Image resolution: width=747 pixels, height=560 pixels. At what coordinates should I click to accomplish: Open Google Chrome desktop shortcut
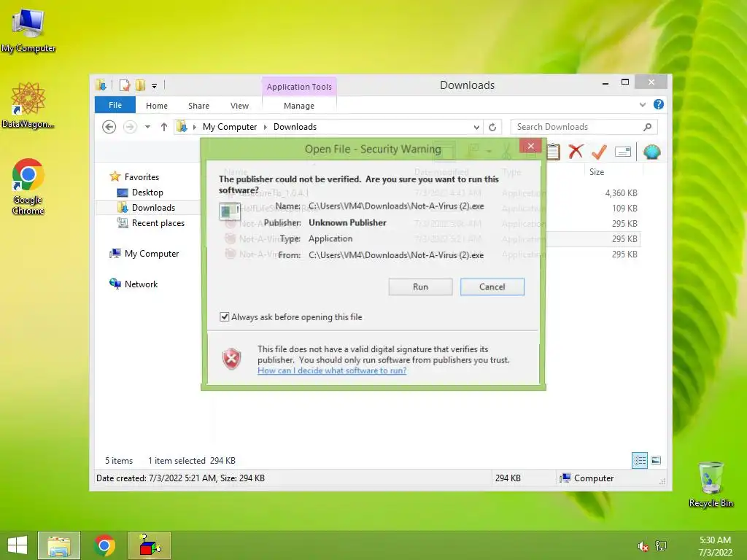[28, 186]
